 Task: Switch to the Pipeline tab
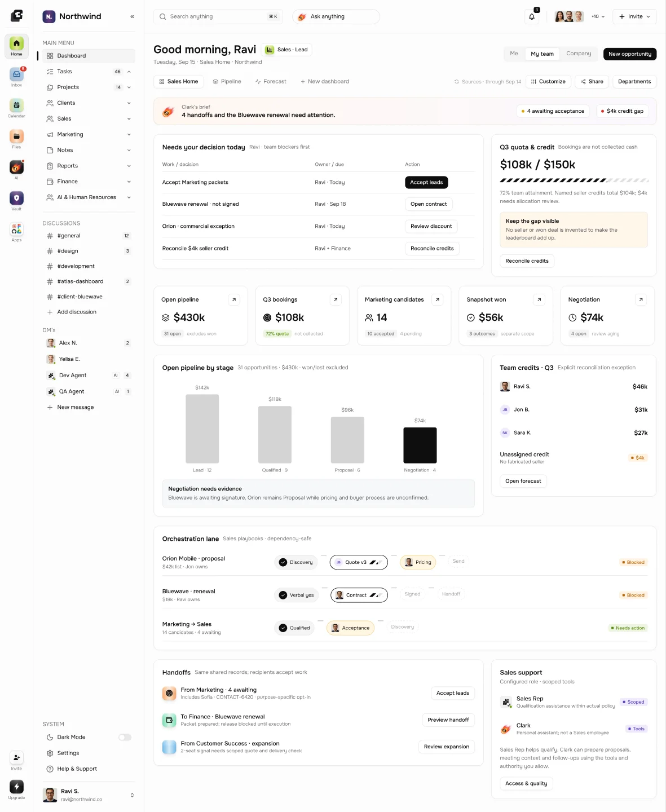[227, 82]
